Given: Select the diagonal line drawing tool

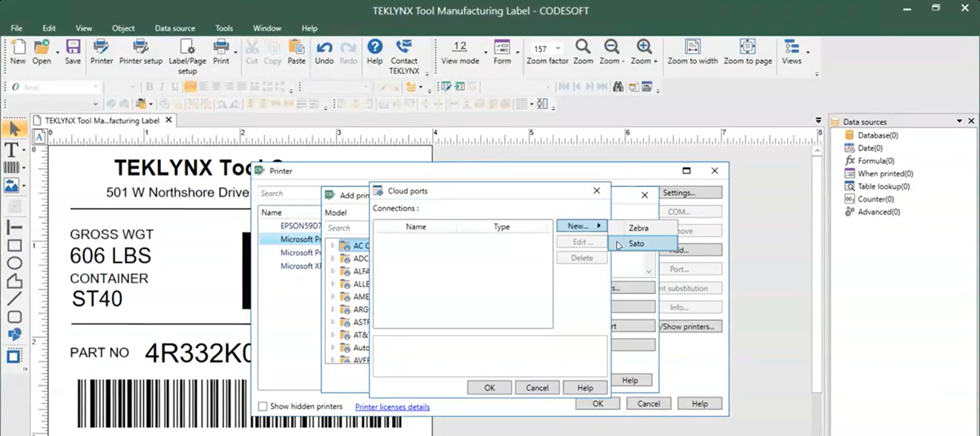Looking at the screenshot, I should [x=15, y=299].
